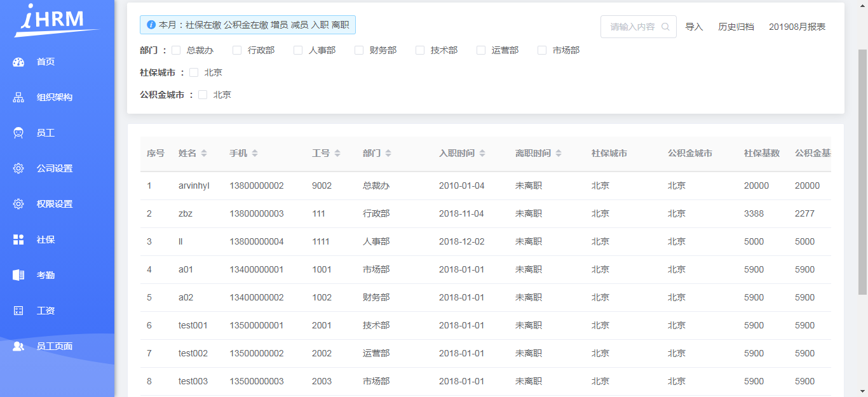Open 员工 in the sidebar
Image resolution: width=868 pixels, height=397 pixels.
[x=57, y=133]
